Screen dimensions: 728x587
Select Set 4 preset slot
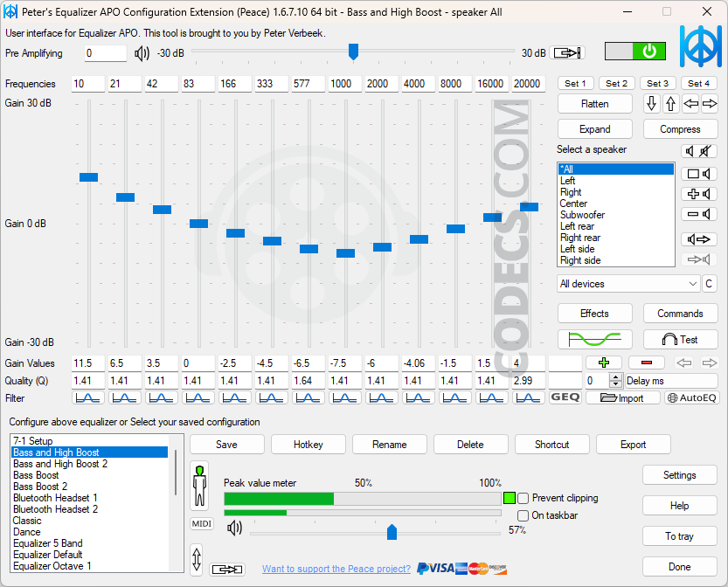[699, 84]
